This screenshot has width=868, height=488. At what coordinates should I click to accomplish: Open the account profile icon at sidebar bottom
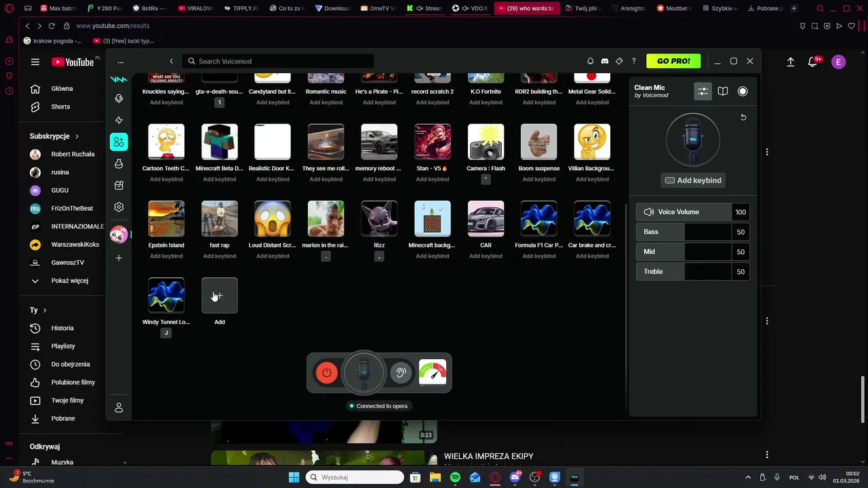tap(119, 407)
